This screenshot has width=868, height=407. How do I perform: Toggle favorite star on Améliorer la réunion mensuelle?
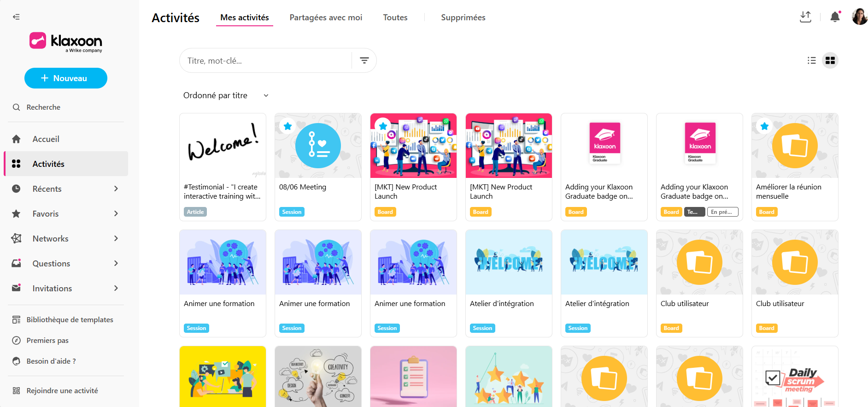pos(764,126)
